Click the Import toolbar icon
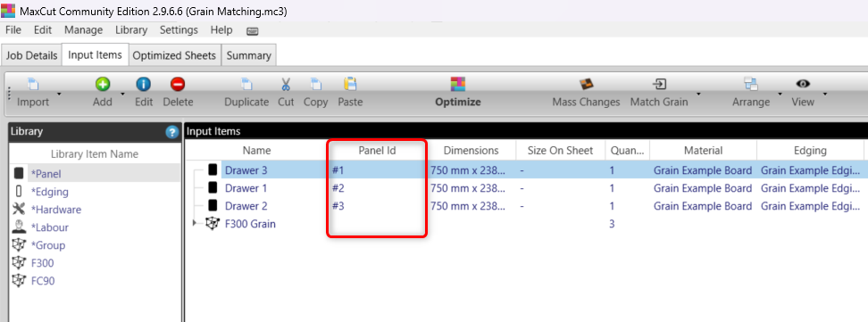868x322 pixels. [x=33, y=84]
